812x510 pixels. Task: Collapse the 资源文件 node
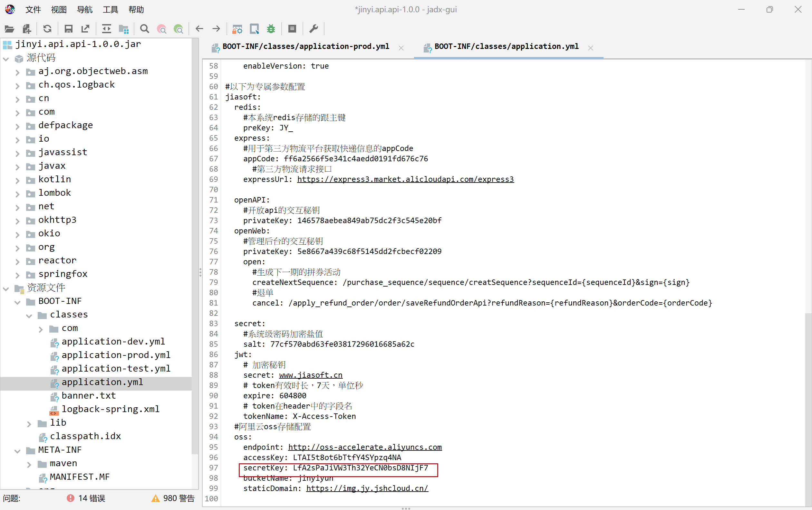tap(6, 289)
